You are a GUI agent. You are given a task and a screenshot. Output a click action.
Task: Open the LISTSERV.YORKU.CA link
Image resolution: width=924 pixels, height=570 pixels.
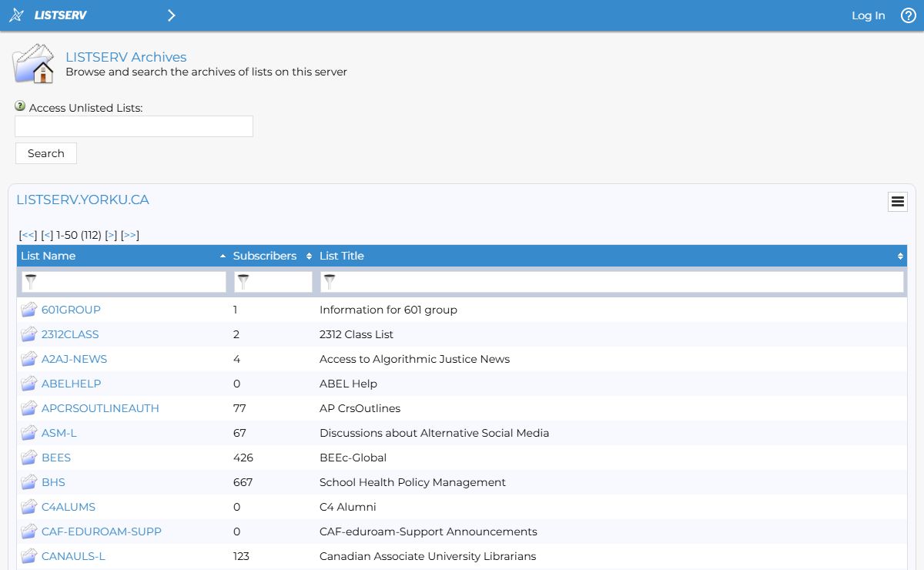[x=82, y=199]
